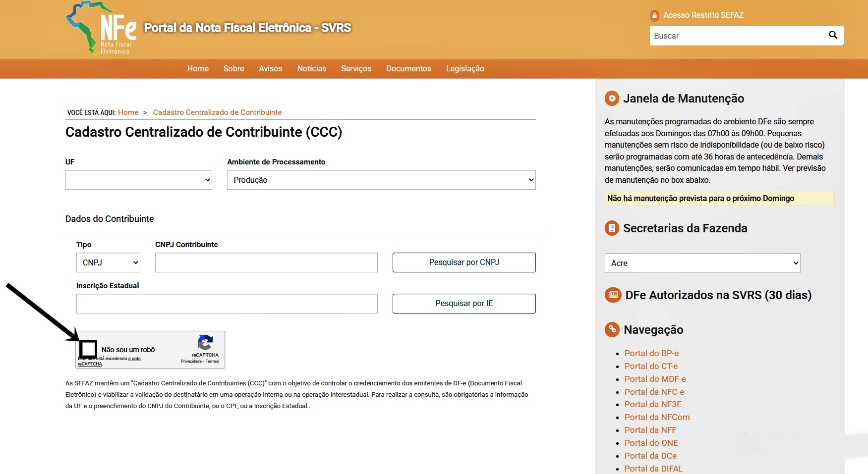Open the Portal da NFC-e link
This screenshot has height=474, width=868.
coord(654,392)
